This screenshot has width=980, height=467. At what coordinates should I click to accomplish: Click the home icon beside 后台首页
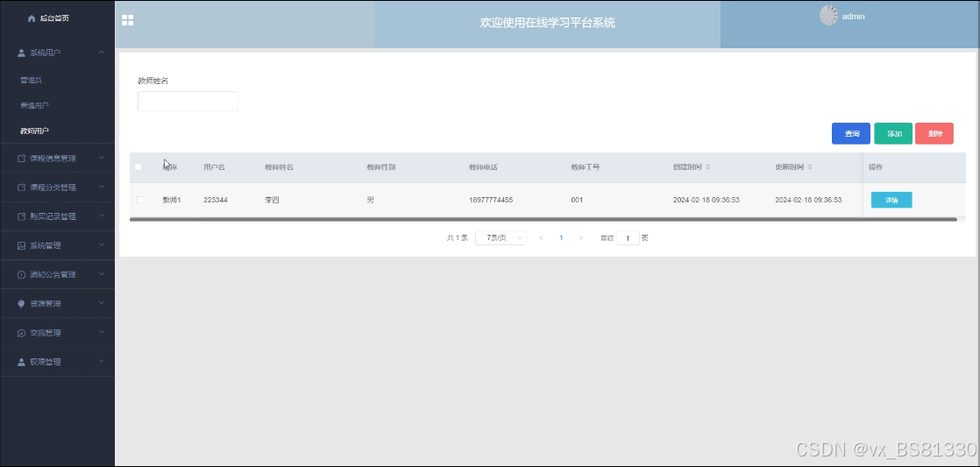[32, 18]
